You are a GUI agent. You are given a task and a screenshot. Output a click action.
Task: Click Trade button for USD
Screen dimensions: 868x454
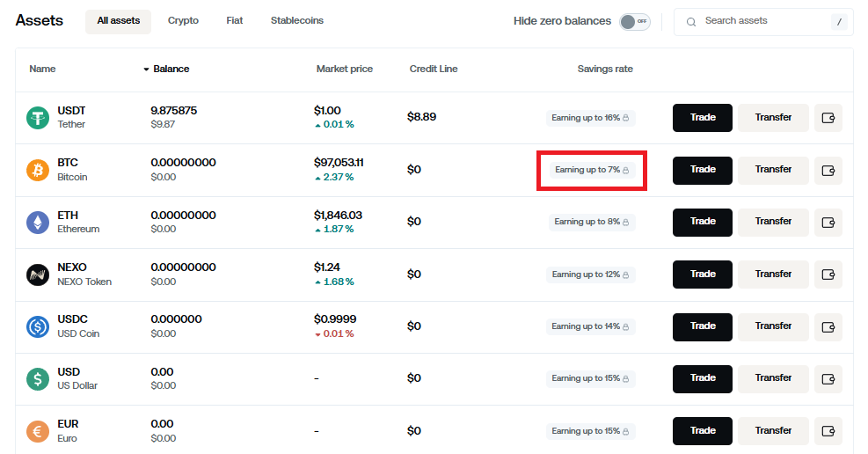(x=703, y=378)
